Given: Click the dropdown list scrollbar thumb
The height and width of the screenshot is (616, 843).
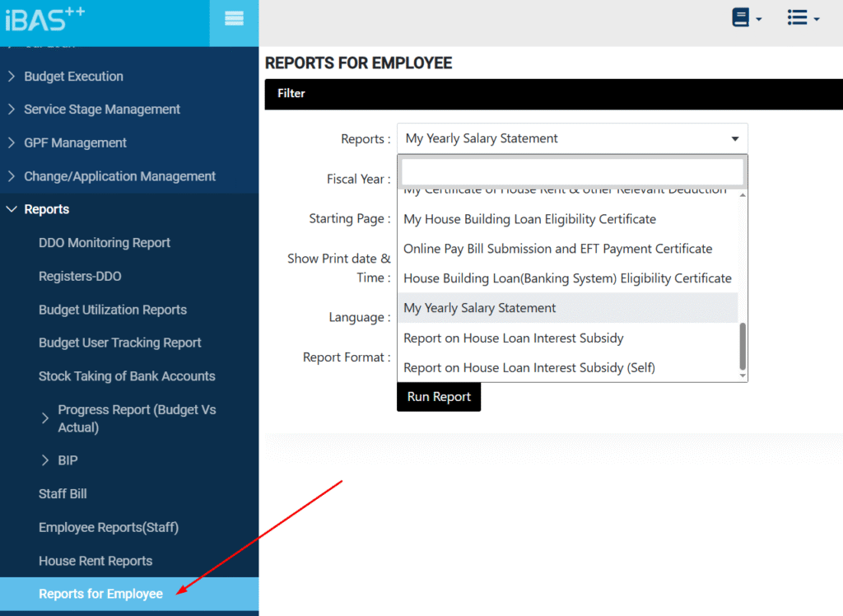Looking at the screenshot, I should click(743, 346).
